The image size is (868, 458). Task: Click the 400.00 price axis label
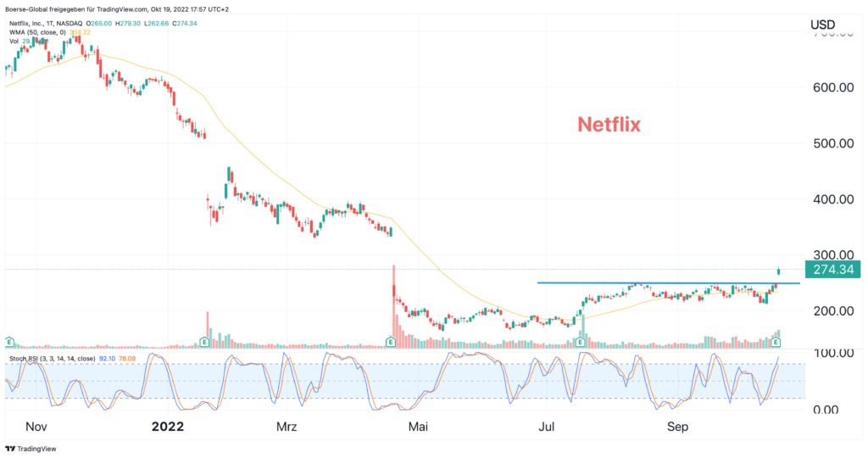tap(833, 199)
